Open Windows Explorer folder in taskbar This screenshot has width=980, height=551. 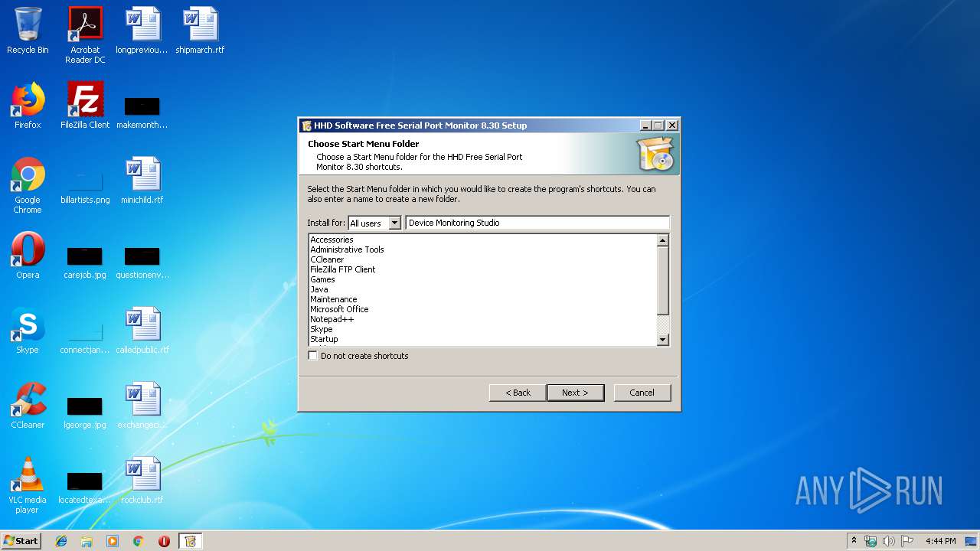(x=87, y=541)
